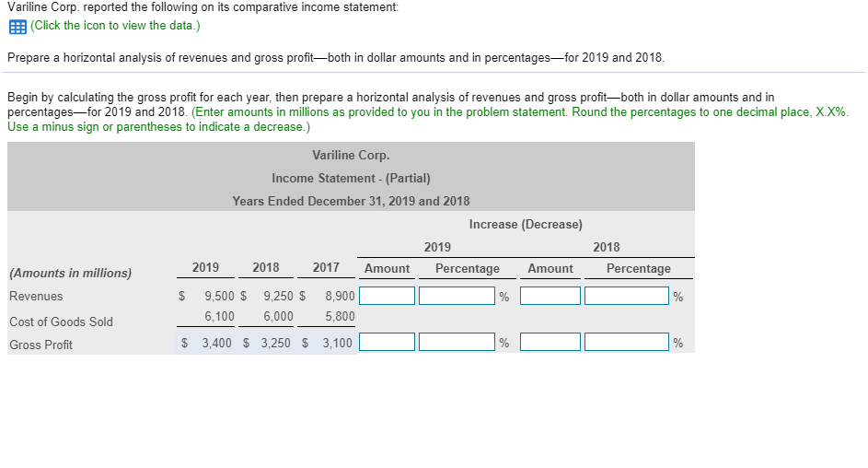
Task: Select 2019 Cost of Goods Sold 6,100
Action: click(219, 316)
